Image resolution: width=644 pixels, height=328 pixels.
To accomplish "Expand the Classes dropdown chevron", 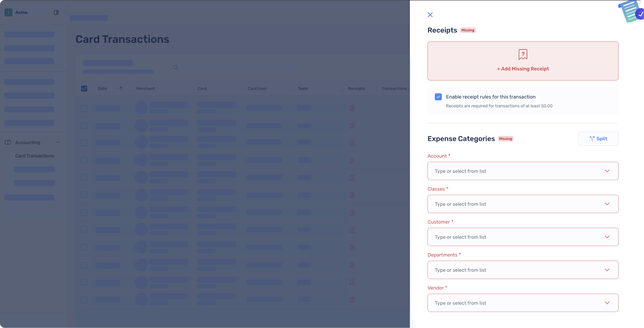I will click(x=607, y=204).
